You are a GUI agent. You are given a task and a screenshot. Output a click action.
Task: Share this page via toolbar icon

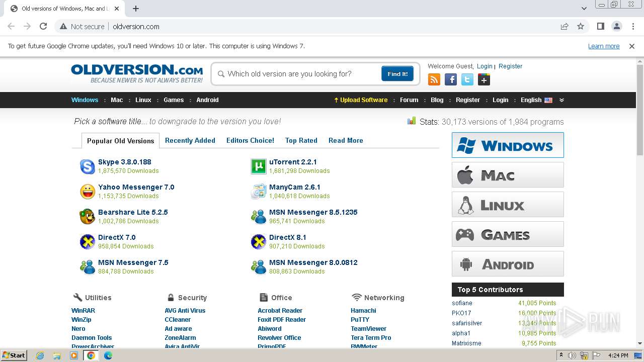click(565, 26)
